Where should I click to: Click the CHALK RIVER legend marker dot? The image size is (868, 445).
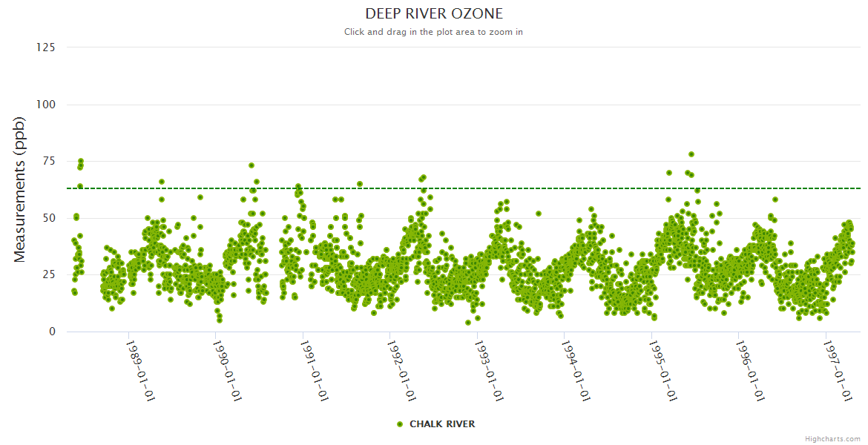pyautogui.click(x=400, y=424)
